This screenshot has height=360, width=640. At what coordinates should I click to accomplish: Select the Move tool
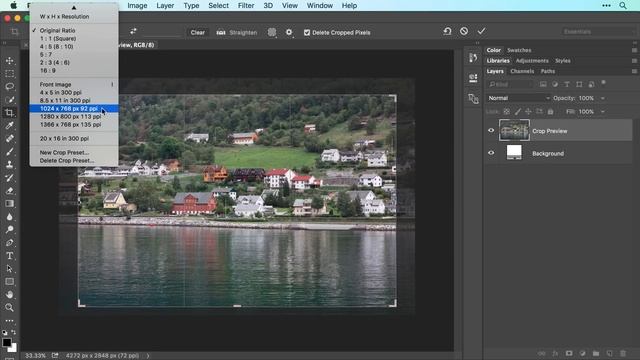[x=9, y=60]
